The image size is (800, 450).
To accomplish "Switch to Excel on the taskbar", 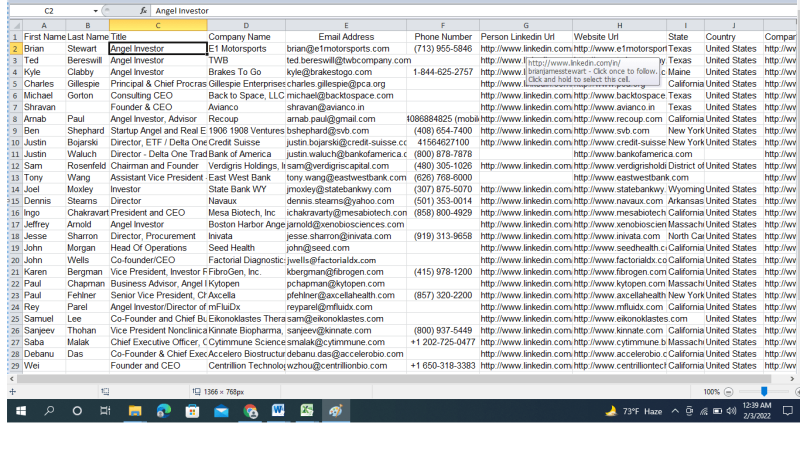I will (x=307, y=411).
